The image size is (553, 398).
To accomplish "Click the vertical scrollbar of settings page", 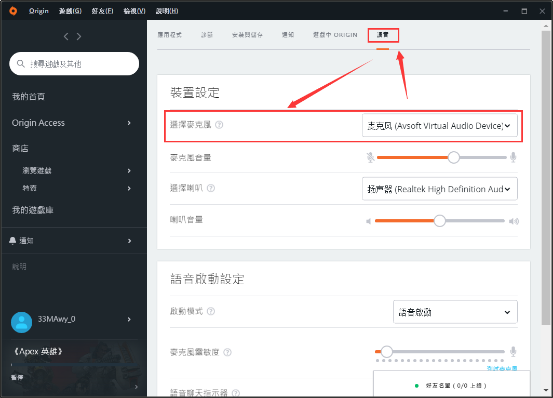I will 546,178.
